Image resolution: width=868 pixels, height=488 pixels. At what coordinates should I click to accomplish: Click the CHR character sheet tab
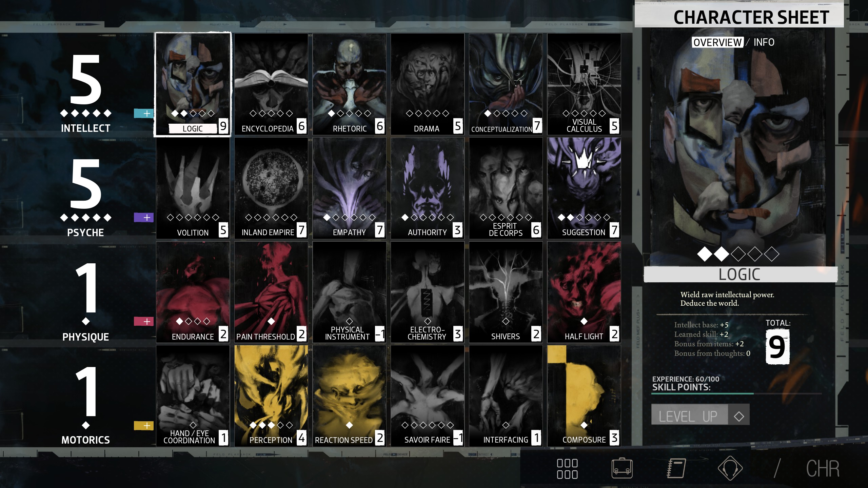[x=823, y=469]
